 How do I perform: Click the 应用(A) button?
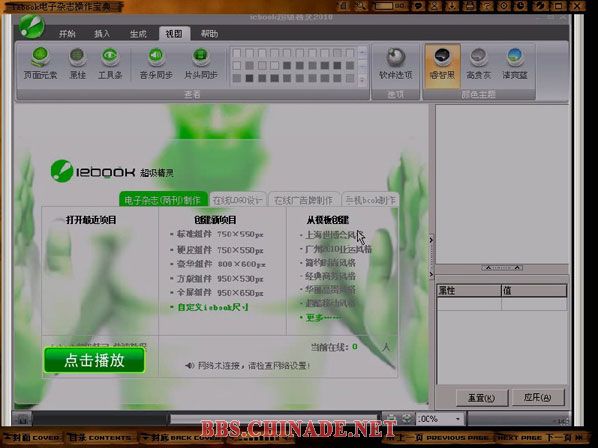(x=537, y=398)
